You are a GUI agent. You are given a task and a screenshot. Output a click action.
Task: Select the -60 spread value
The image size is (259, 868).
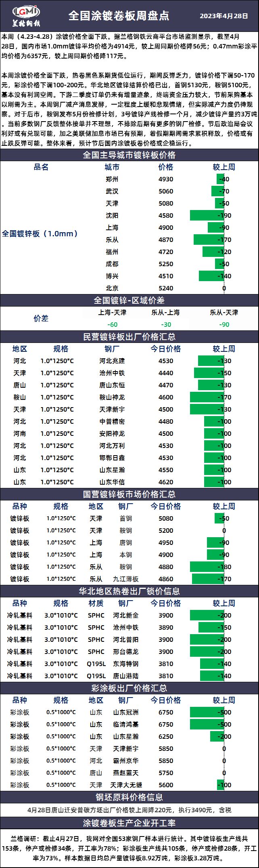(112, 325)
